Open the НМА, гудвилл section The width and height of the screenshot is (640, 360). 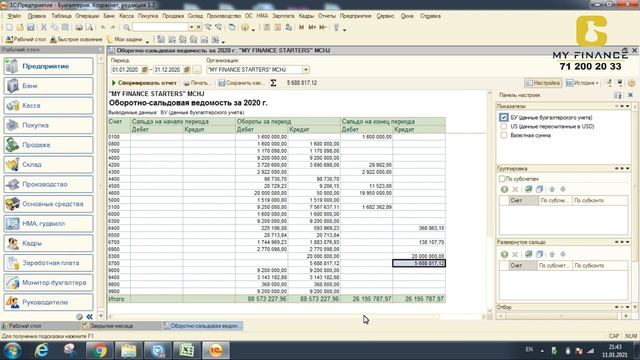click(49, 223)
